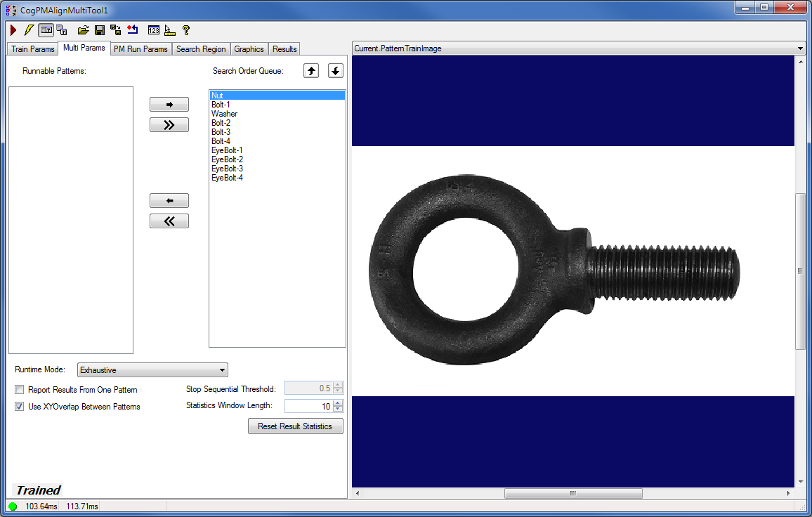The height and width of the screenshot is (517, 812).
Task: Increment the Statistics Window Length value
Action: pyautogui.click(x=337, y=402)
